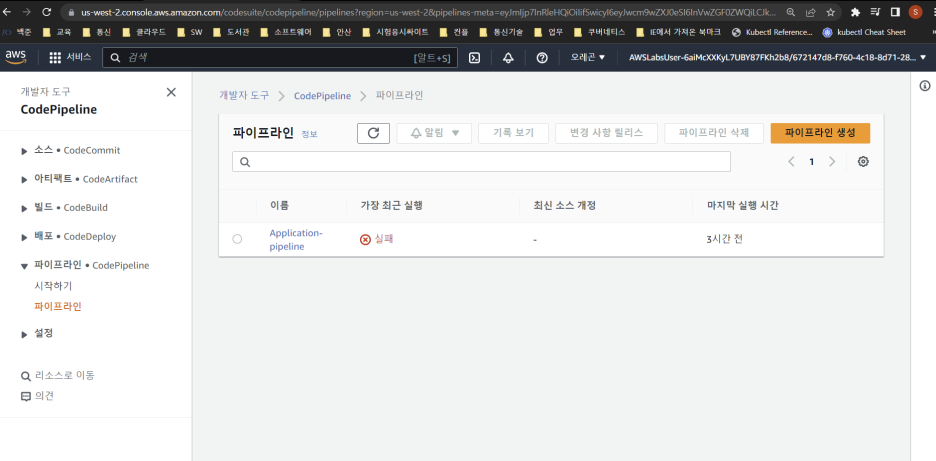The width and height of the screenshot is (936, 461).
Task: Navigate browser back arrow
Action: pos(8,11)
